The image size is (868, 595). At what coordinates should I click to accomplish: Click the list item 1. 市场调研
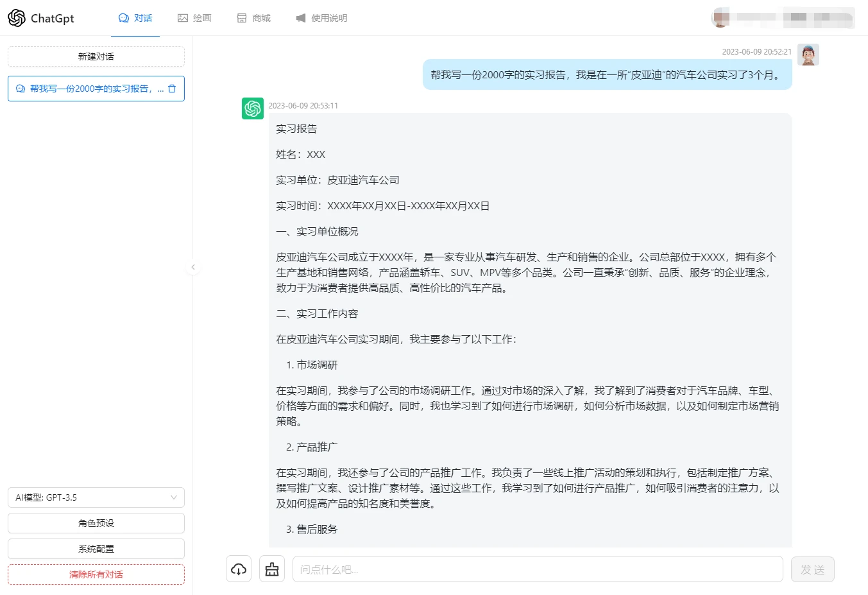(x=312, y=365)
